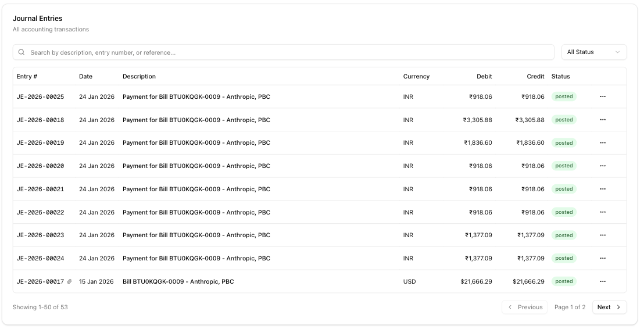The height and width of the screenshot is (329, 644).
Task: Open actions menu for entry JE-2026-00025
Action: click(x=602, y=96)
